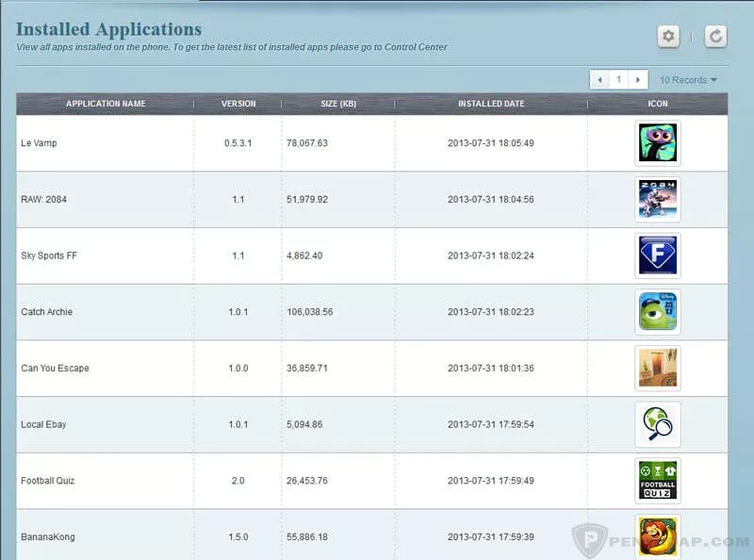The width and height of the screenshot is (754, 560).
Task: Select the Local Ebay app icon
Action: (657, 424)
